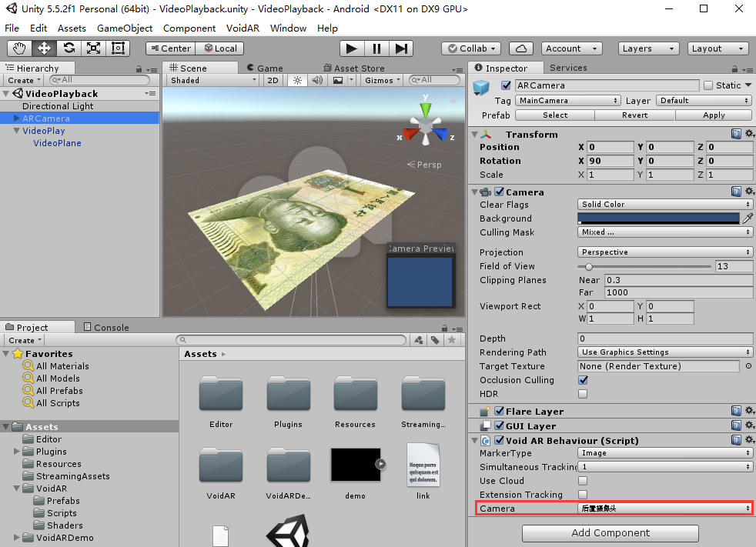Open the Cloud services button
Image resolution: width=756 pixels, height=547 pixels.
tap(521, 48)
